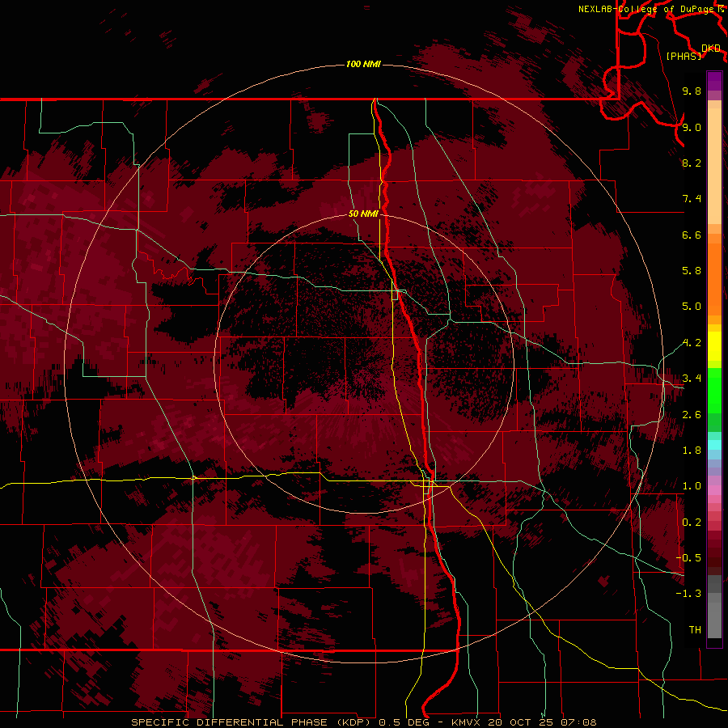728x728 pixels.
Task: Click the bottom caption starting SPECIFIC DIFFERENTIAL PHASE
Action: pos(363,722)
